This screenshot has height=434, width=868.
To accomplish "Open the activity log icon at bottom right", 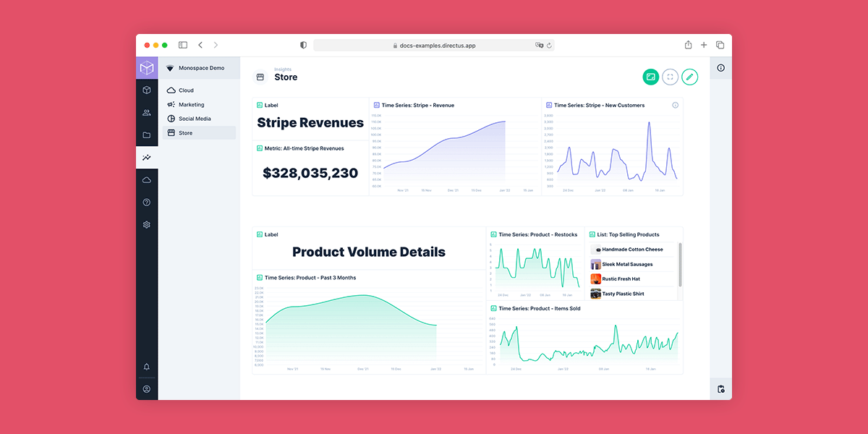I will tap(721, 388).
